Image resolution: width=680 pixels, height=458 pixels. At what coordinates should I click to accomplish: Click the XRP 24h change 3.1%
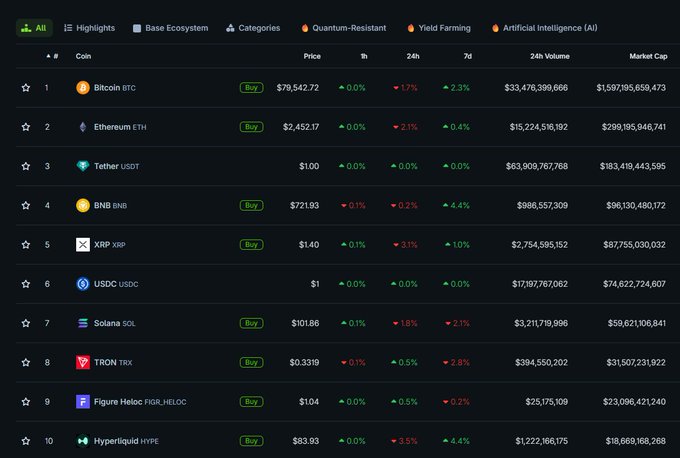405,245
